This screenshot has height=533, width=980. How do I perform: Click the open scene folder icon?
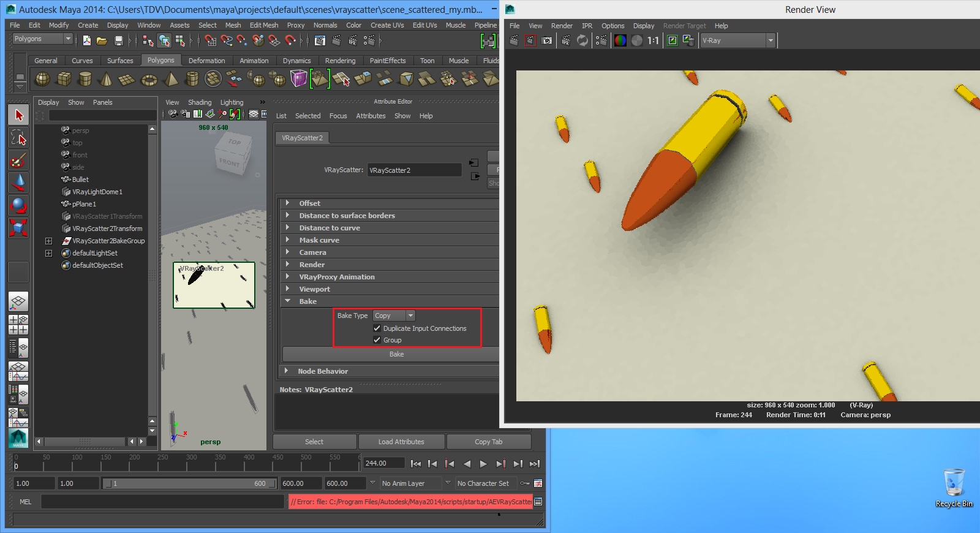click(102, 40)
